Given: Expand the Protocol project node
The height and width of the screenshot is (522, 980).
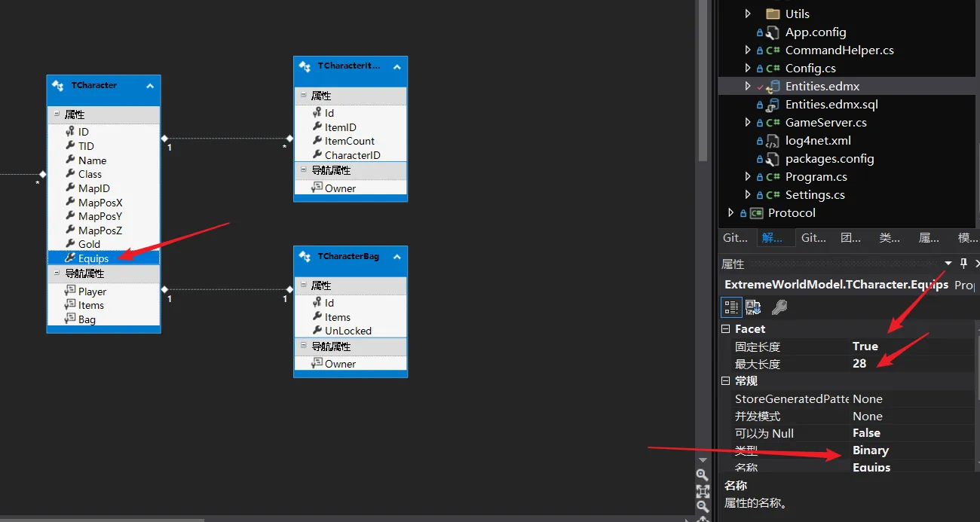Looking at the screenshot, I should tap(731, 213).
